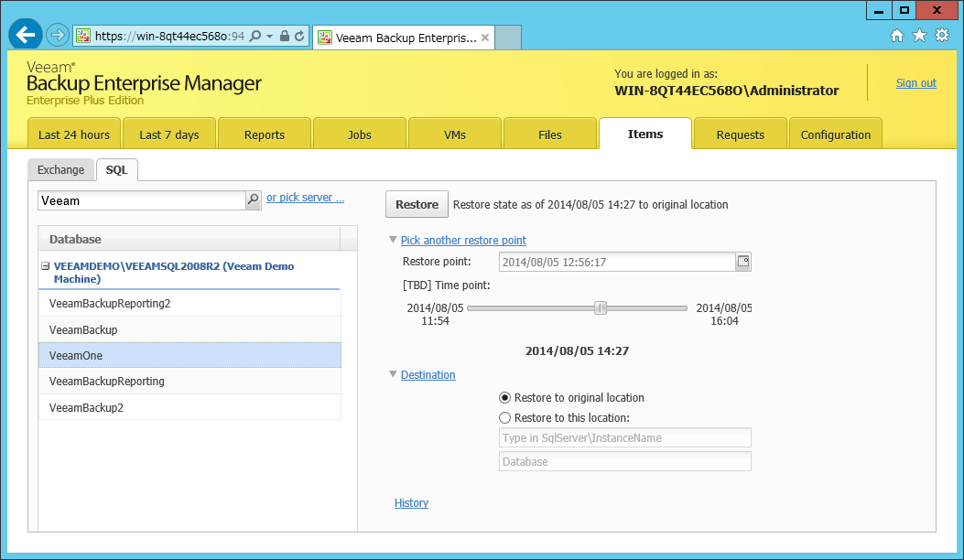964x560 pixels.
Task: Select Restore to this location option
Action: (x=504, y=418)
